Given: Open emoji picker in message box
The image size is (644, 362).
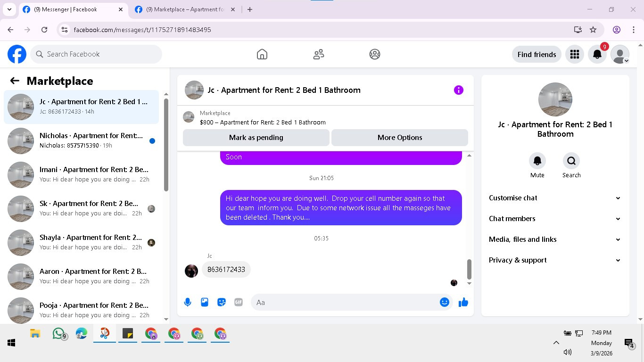Looking at the screenshot, I should coord(444,303).
